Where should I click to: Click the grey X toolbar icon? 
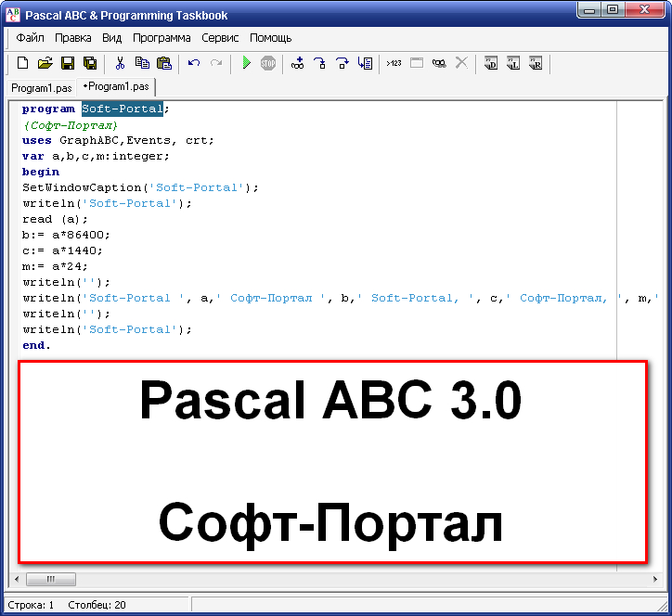(x=461, y=63)
